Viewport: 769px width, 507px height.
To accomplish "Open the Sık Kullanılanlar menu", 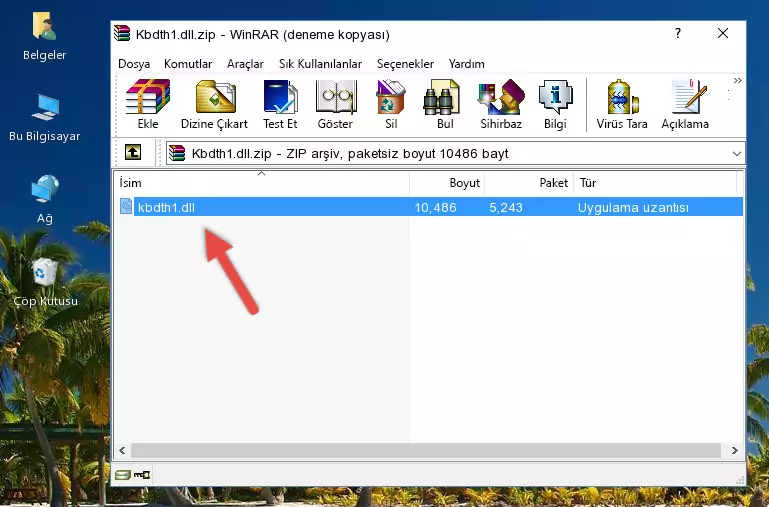I will point(320,64).
